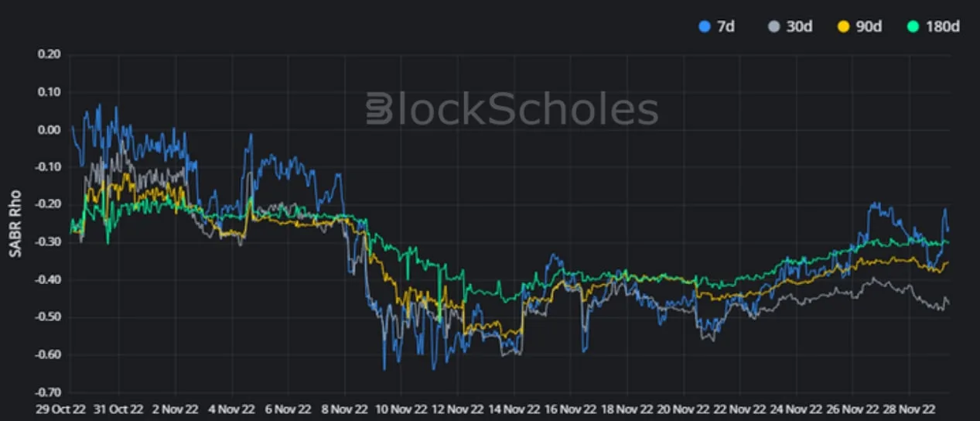This screenshot has height=421, width=980.
Task: Click the -0.40 y-axis label
Action: (47, 280)
